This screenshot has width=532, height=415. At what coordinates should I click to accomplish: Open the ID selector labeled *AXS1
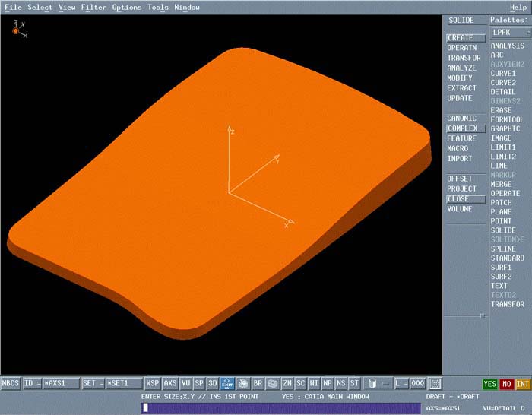(61, 384)
